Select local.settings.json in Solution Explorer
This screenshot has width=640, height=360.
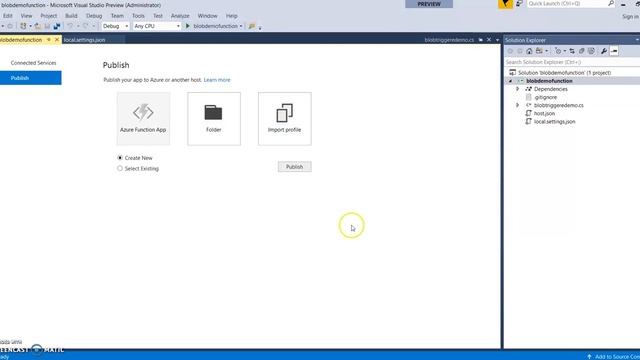[x=554, y=122]
